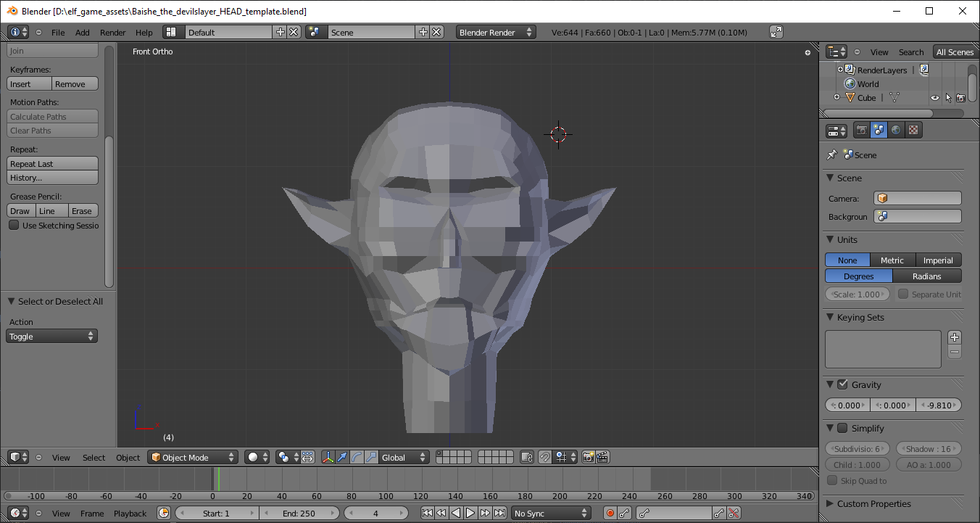980x523 pixels.
Task: Open the Object Mode dropdown
Action: coord(193,458)
